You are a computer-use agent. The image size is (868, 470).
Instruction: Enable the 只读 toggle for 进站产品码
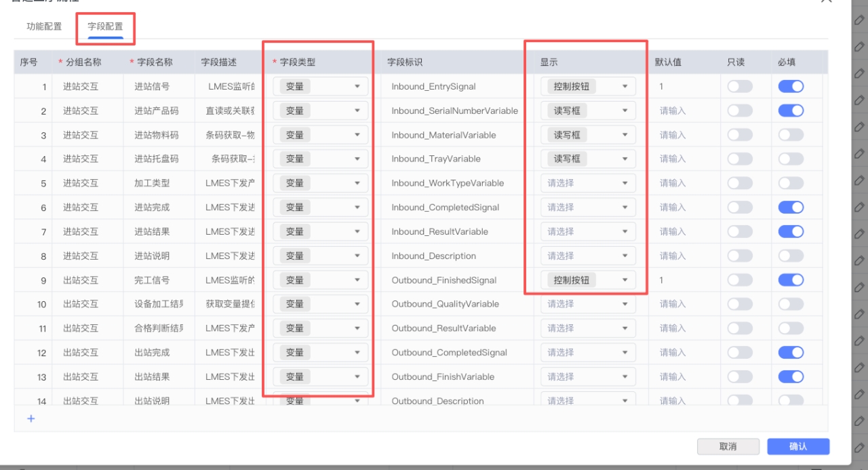[740, 111]
